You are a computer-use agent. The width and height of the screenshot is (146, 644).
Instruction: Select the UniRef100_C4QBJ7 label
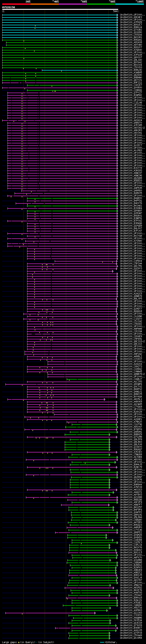pos(131,379)
